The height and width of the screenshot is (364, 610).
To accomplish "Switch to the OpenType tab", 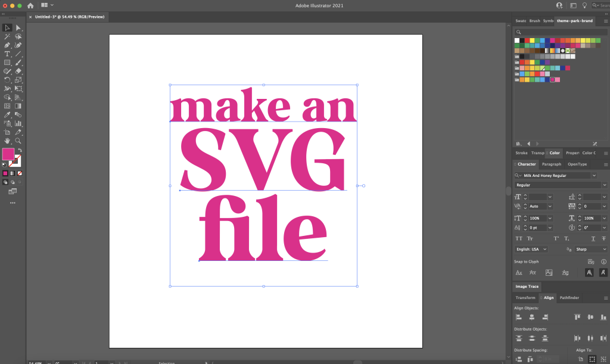I will (577, 164).
